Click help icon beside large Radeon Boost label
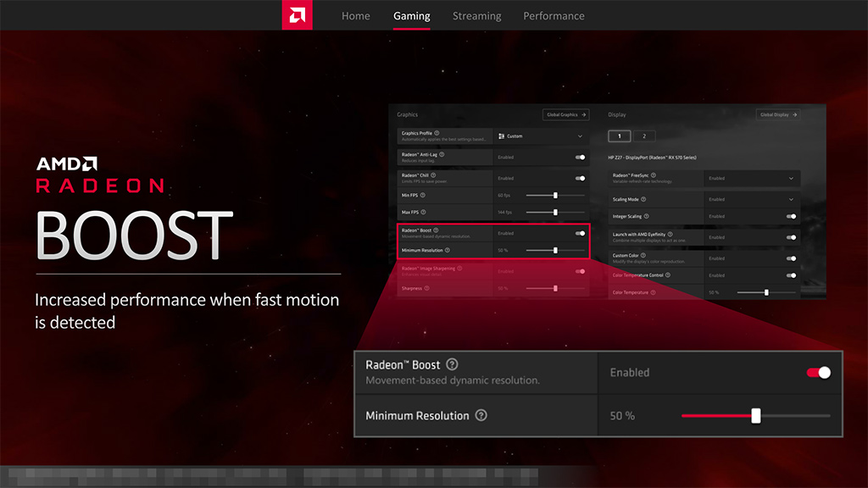The width and height of the screenshot is (868, 488). pos(453,364)
